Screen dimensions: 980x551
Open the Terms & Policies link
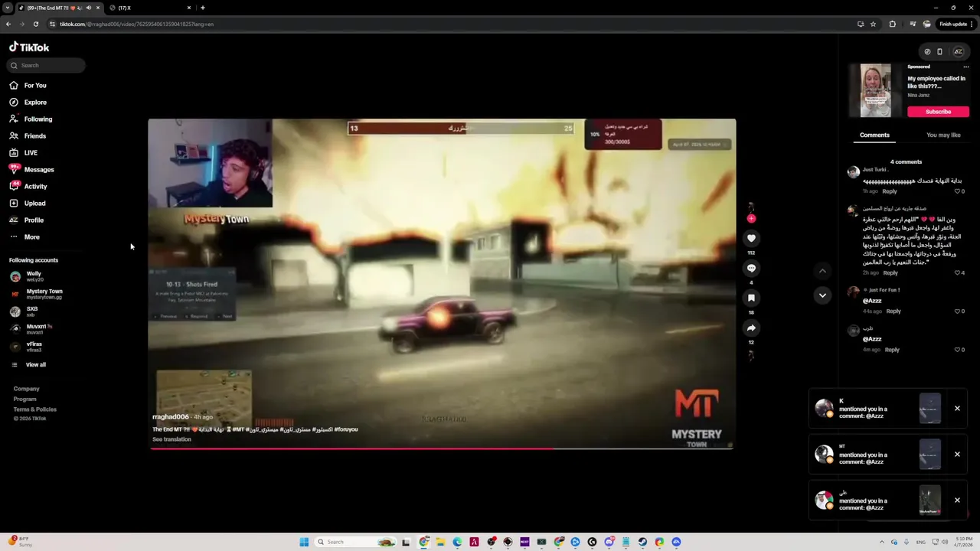click(34, 409)
